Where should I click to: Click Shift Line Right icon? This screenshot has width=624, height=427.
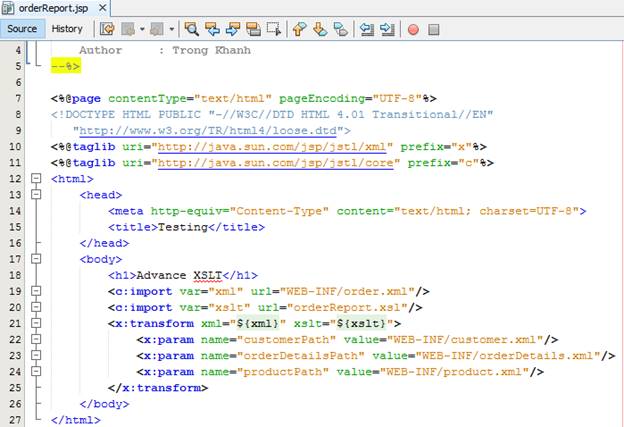[387, 29]
